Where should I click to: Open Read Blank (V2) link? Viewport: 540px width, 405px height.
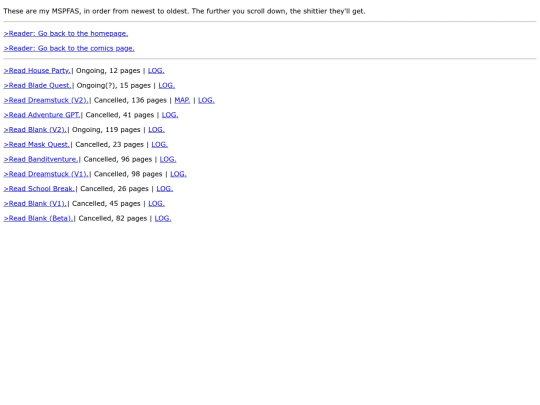(x=35, y=130)
